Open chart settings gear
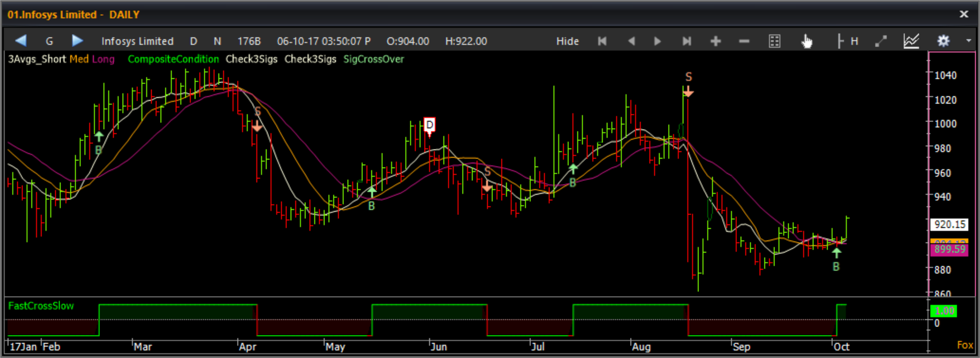 pyautogui.click(x=944, y=41)
